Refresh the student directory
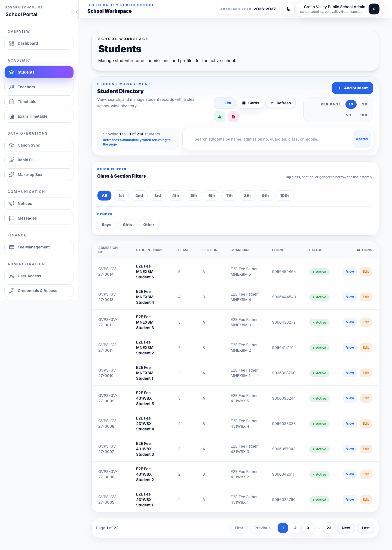This screenshot has height=550, width=392. pos(281,103)
